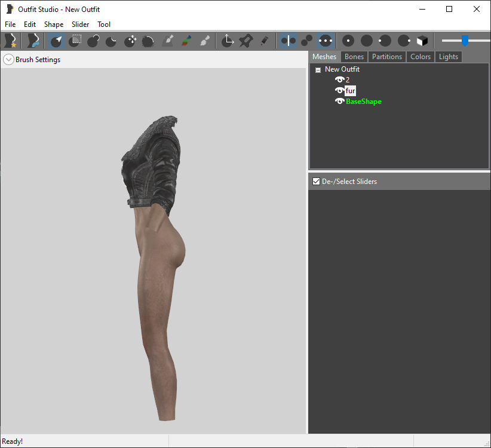The height and width of the screenshot is (448, 491).
Task: Switch to the Colors tab
Action: 421,57
